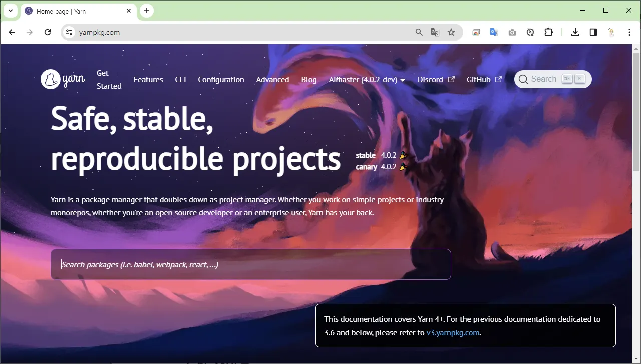Viewport: 641px width, 364px height.
Task: Open the Extensions puzzle piece menu
Action: click(x=548, y=32)
